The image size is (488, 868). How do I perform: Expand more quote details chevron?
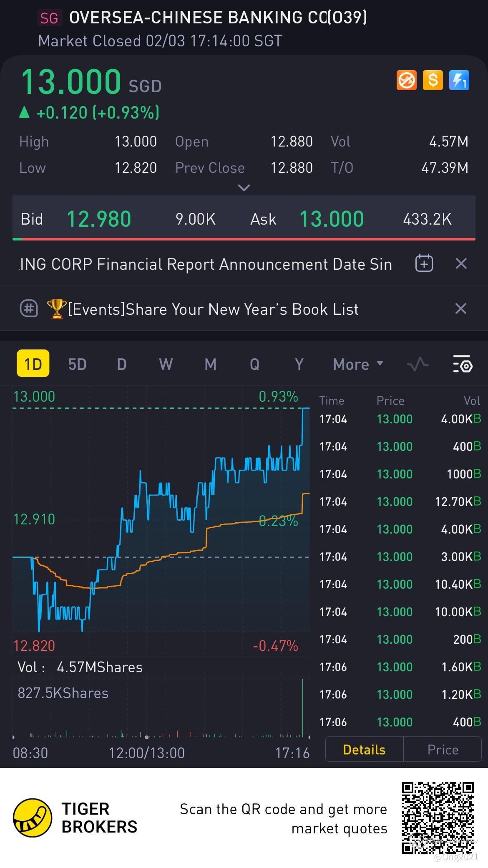[244, 187]
